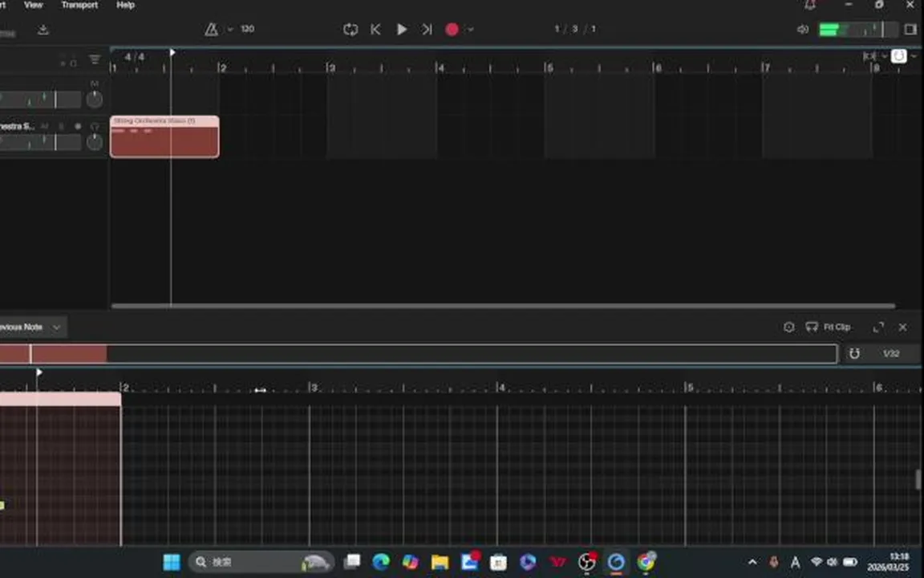
Task: Click bar 4 on arrangement ruler
Action: 440,67
